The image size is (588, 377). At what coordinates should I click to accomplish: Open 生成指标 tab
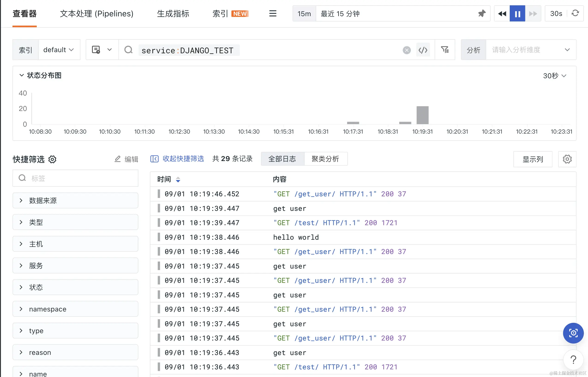tap(173, 14)
